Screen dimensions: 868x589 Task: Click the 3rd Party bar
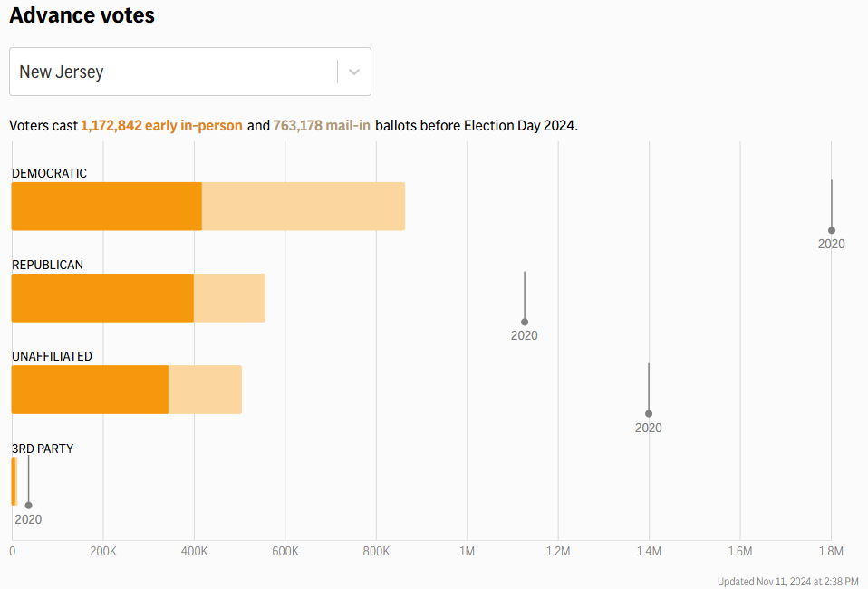tap(14, 481)
